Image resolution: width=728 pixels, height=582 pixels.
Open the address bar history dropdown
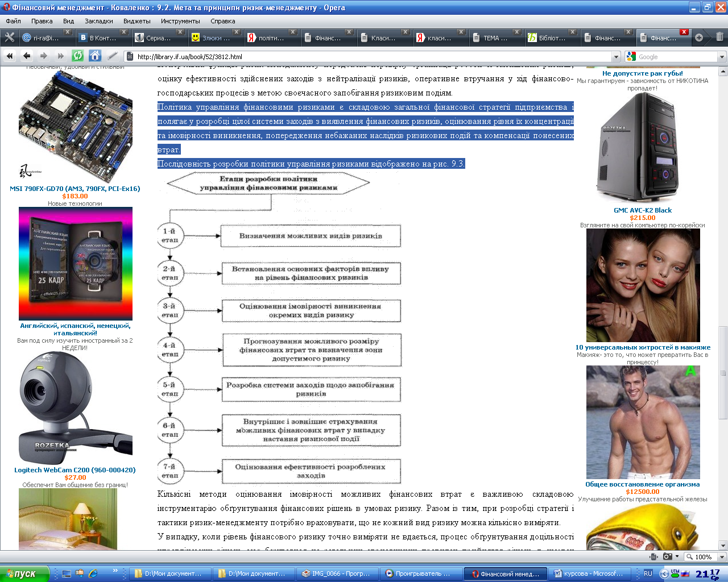(616, 57)
